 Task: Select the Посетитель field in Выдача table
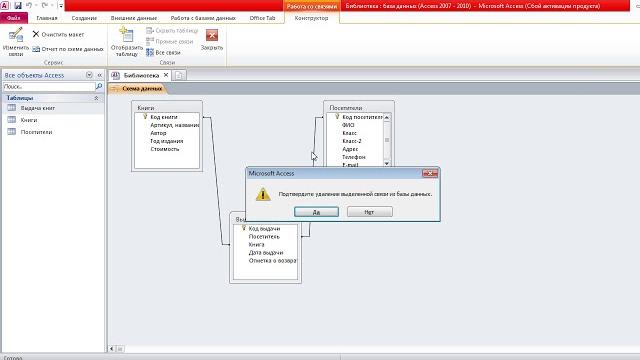tap(264, 237)
